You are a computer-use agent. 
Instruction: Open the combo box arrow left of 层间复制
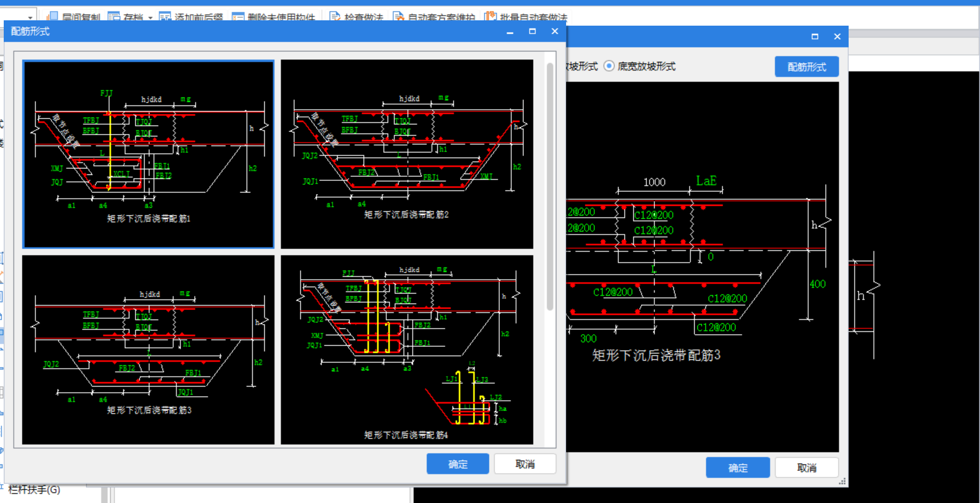coord(30,18)
